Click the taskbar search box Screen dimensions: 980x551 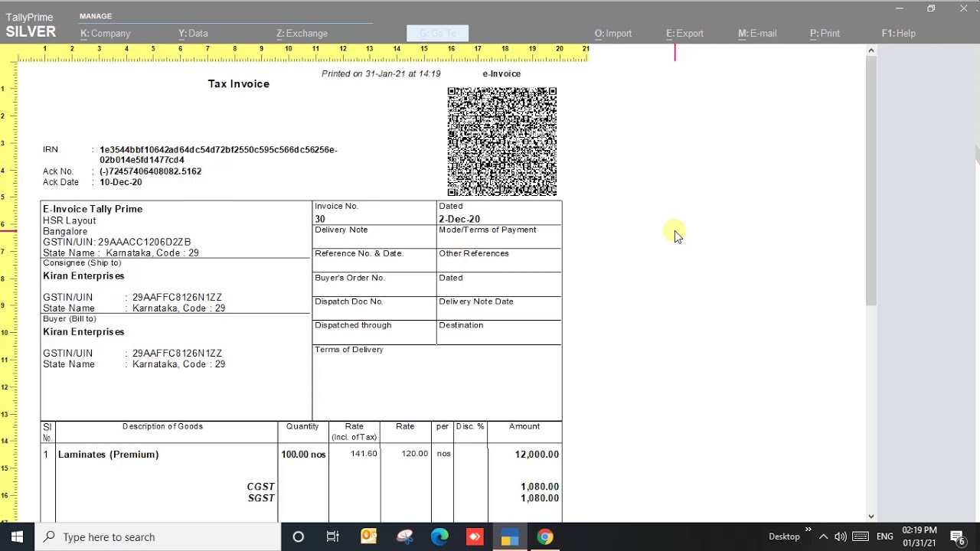(158, 537)
